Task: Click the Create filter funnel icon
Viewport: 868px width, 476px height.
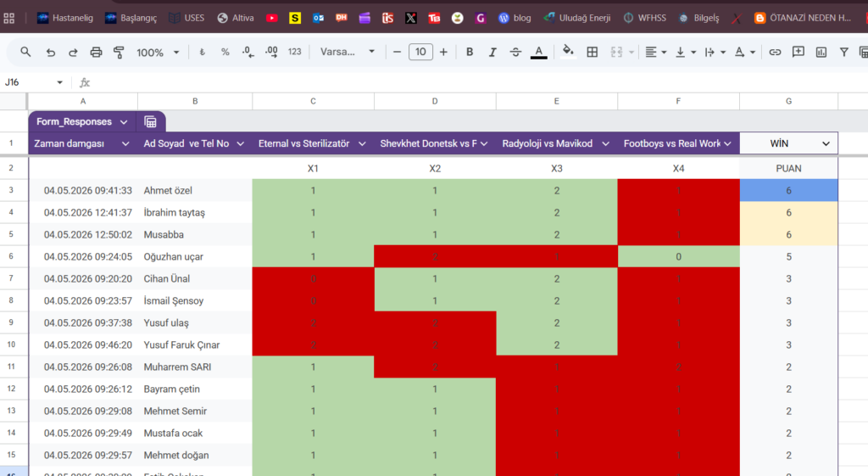Action: click(x=843, y=52)
